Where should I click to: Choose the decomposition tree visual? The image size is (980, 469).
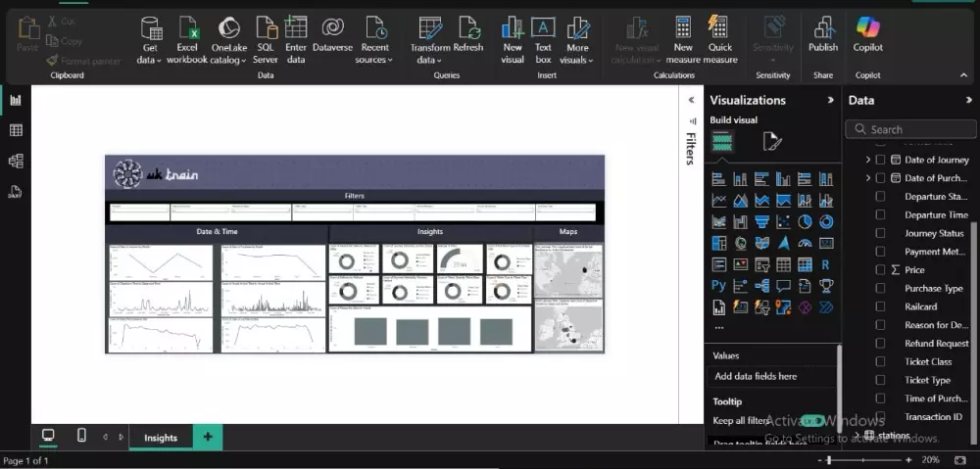pyautogui.click(x=761, y=286)
